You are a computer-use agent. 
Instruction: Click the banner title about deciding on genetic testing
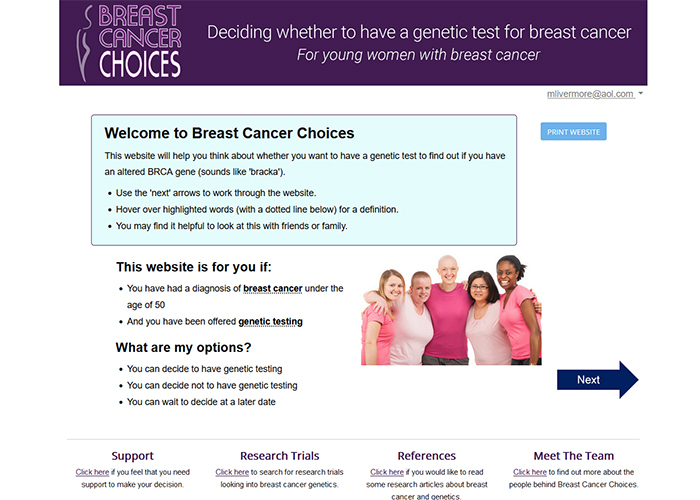(419, 32)
